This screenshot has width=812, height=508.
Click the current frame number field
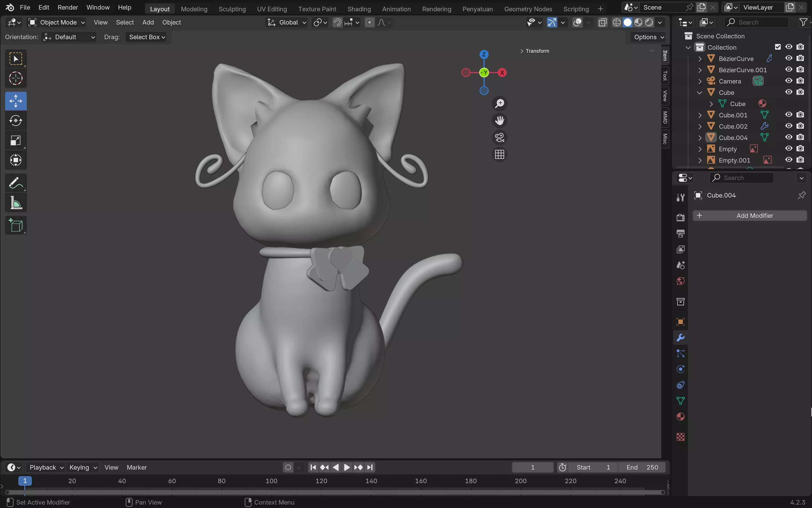(x=533, y=467)
